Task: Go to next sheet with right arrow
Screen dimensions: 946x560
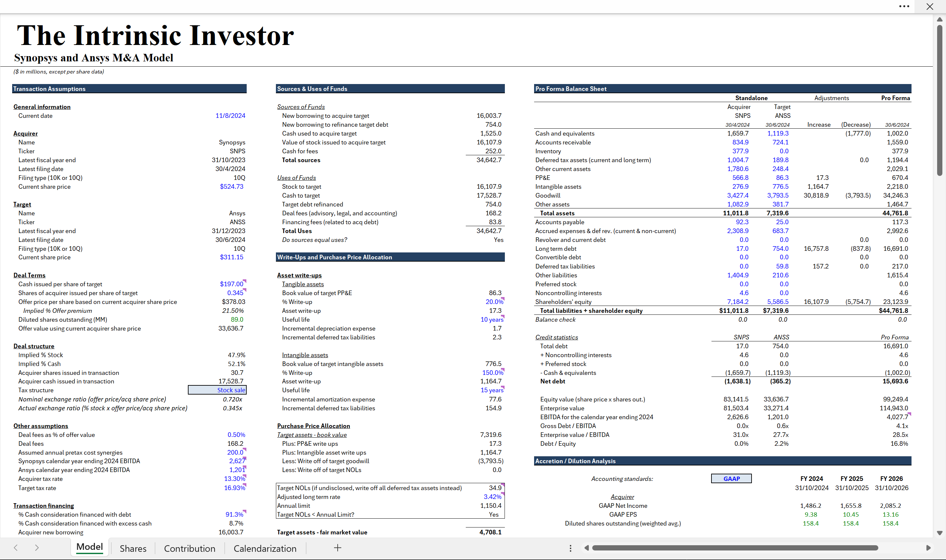Action: [36, 548]
